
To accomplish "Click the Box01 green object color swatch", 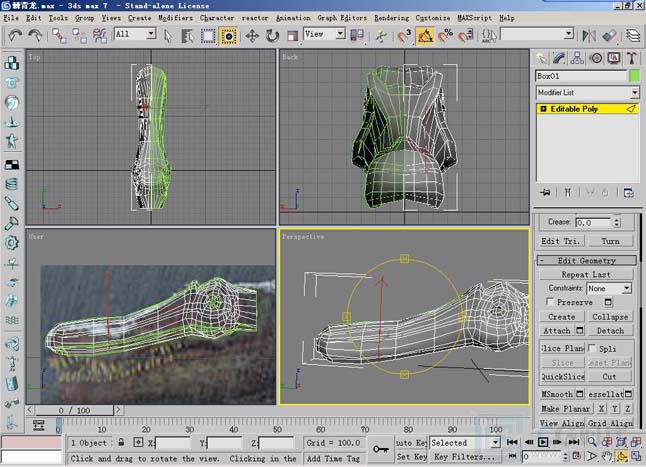I will tap(635, 76).
